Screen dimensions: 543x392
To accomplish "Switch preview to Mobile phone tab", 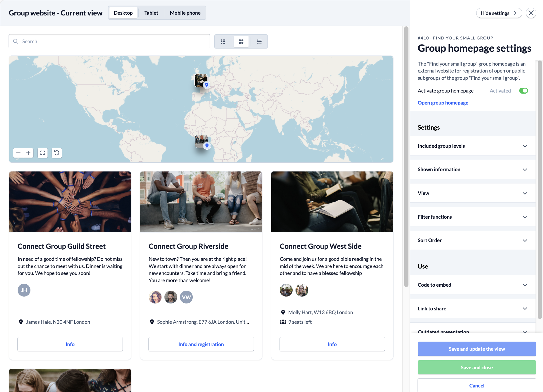I will click(185, 13).
